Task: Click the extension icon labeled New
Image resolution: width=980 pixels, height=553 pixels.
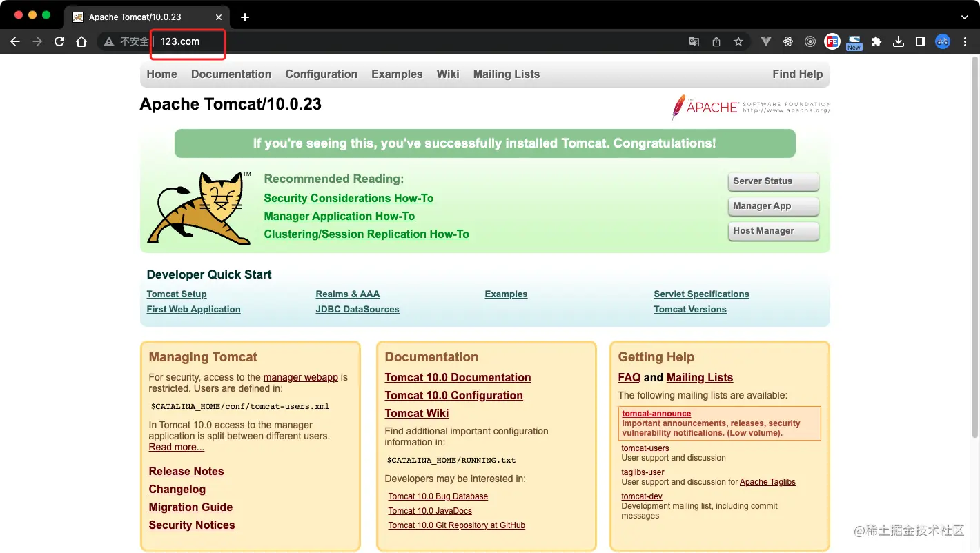Action: (854, 43)
